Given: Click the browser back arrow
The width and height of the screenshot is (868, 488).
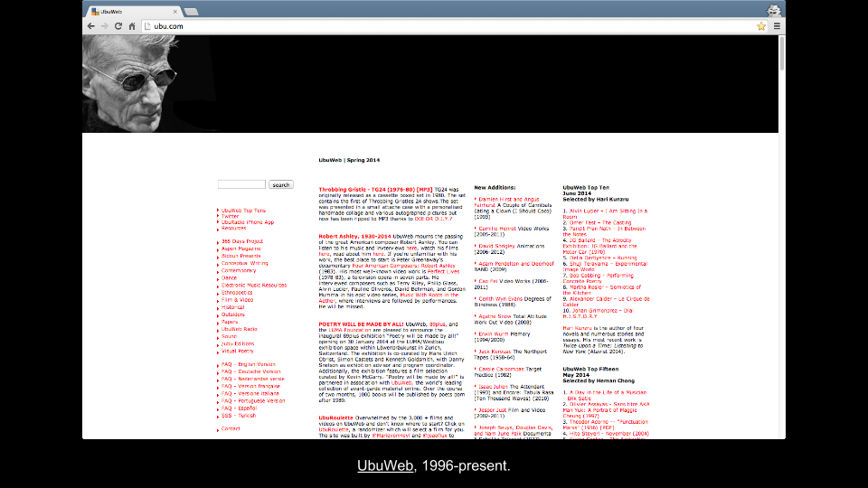Looking at the screenshot, I should [91, 26].
